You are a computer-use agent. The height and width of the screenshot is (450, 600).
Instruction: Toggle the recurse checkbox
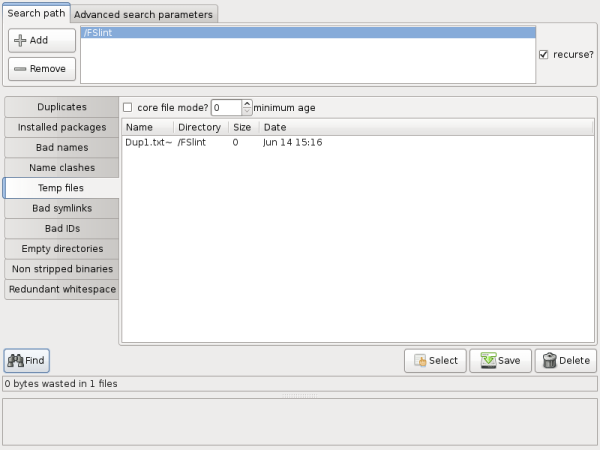click(544, 55)
